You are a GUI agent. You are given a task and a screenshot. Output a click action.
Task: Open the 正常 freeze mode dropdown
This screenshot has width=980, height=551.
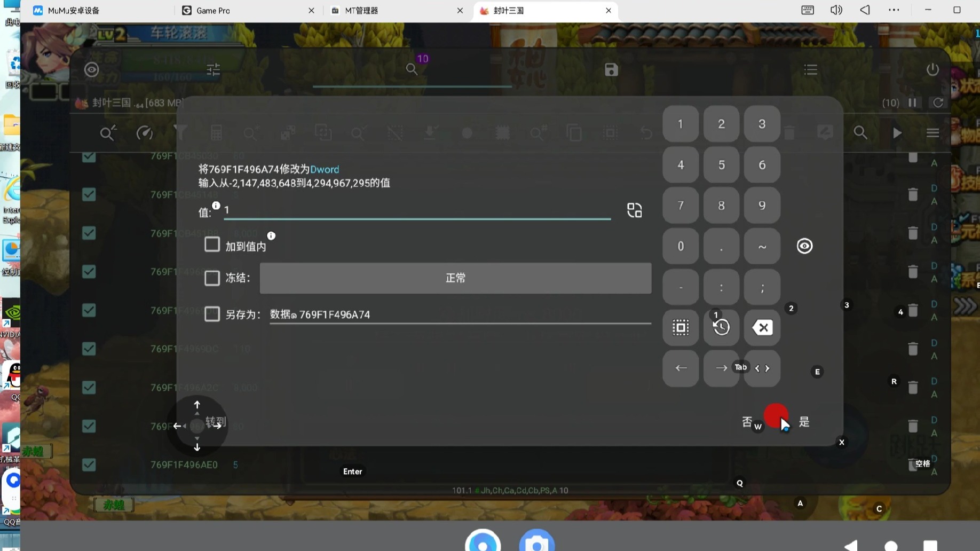(x=455, y=278)
